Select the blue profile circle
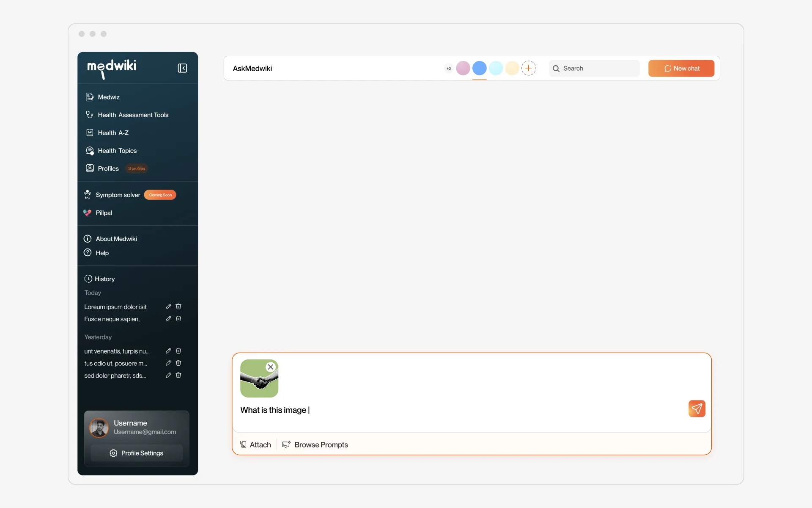This screenshot has width=812, height=508. coord(479,68)
